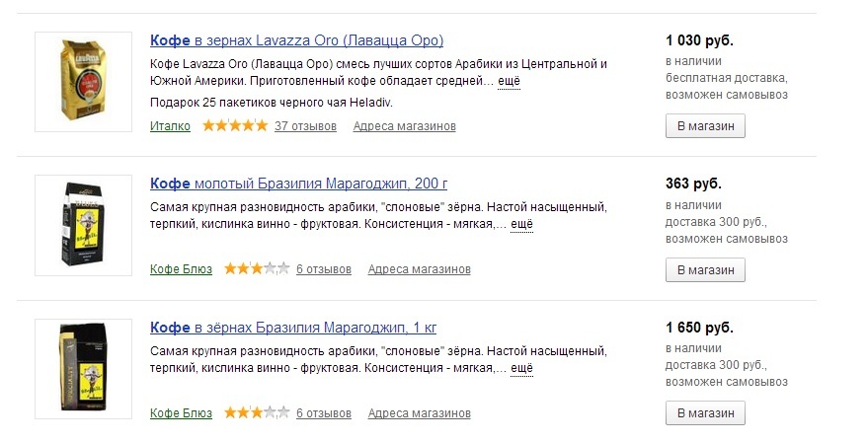The height and width of the screenshot is (443, 868).
Task: Read the 37 отзывов reviews
Action: (305, 126)
